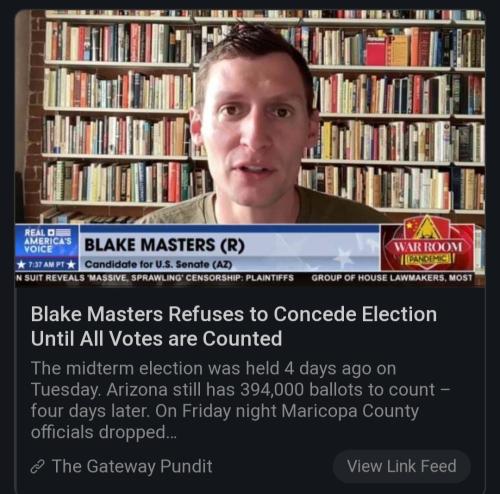
Task: Click the biohazard triangle in the War Room logo
Action: [x=427, y=228]
